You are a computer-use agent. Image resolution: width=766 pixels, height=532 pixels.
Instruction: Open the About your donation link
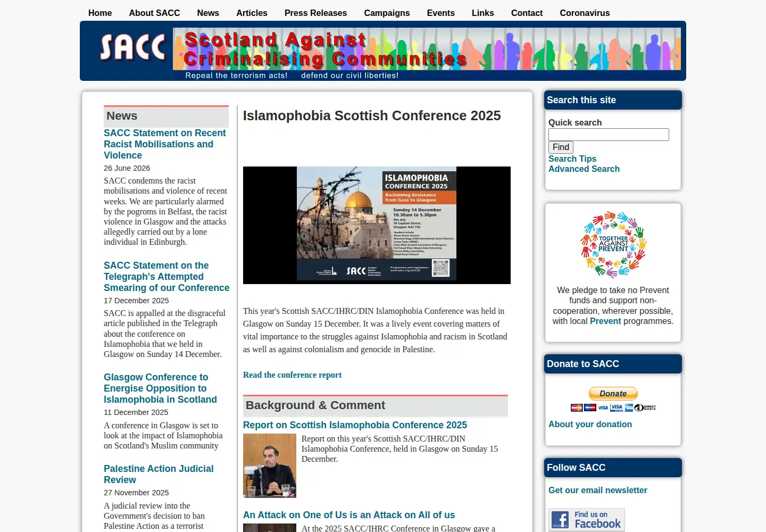[590, 424]
